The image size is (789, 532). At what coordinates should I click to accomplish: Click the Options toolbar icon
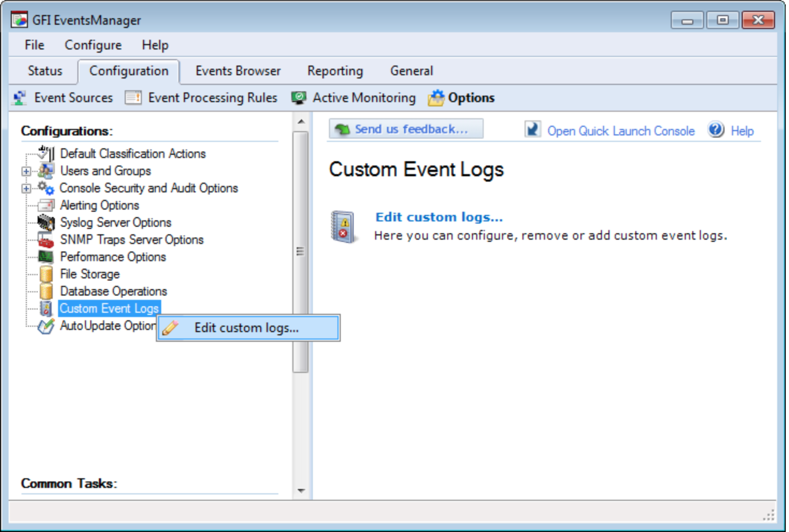coord(436,98)
